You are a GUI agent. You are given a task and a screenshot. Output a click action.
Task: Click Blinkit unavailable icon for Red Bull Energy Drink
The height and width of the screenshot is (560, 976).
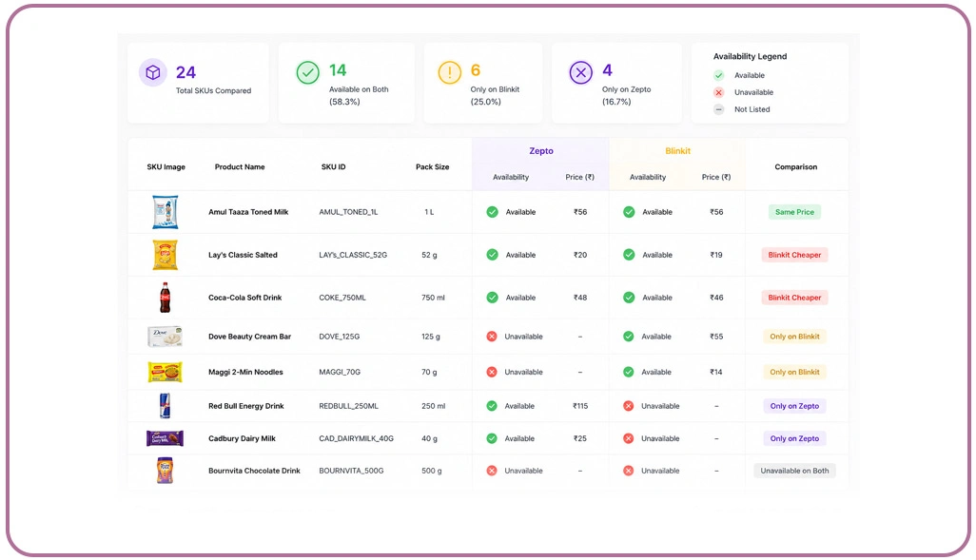click(x=629, y=406)
